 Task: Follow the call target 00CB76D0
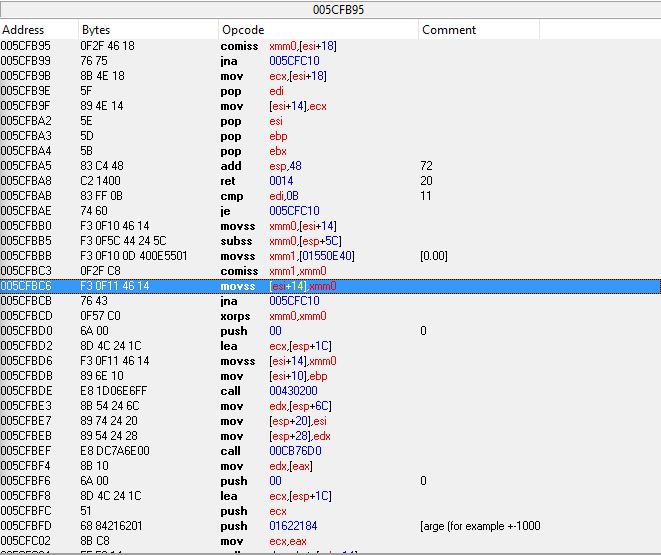coord(290,451)
